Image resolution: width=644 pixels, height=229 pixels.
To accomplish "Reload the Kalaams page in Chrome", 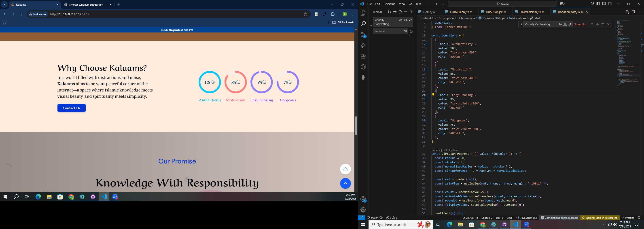I will [21, 14].
